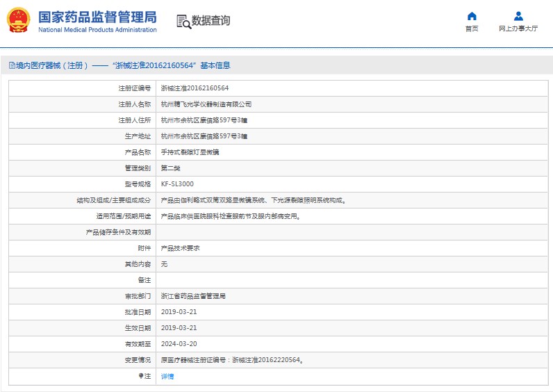Click the 变更情况 row label
Viewport: 553px width, 392px height.
point(138,360)
